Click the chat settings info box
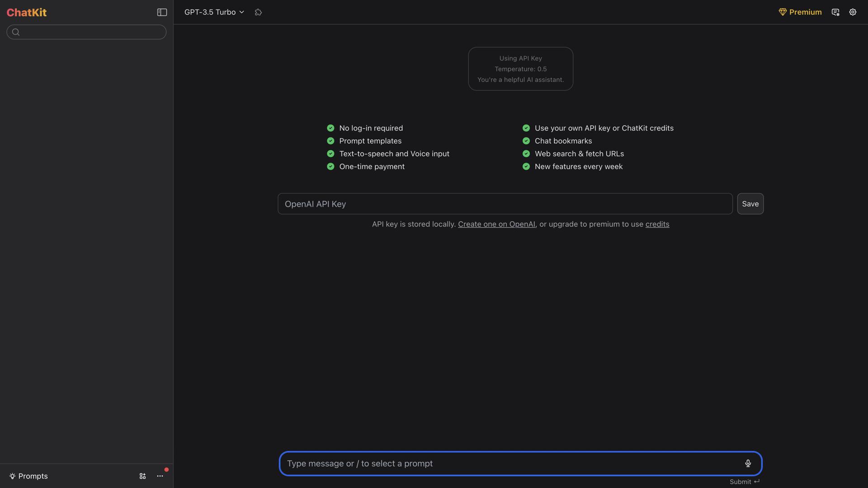 click(520, 69)
